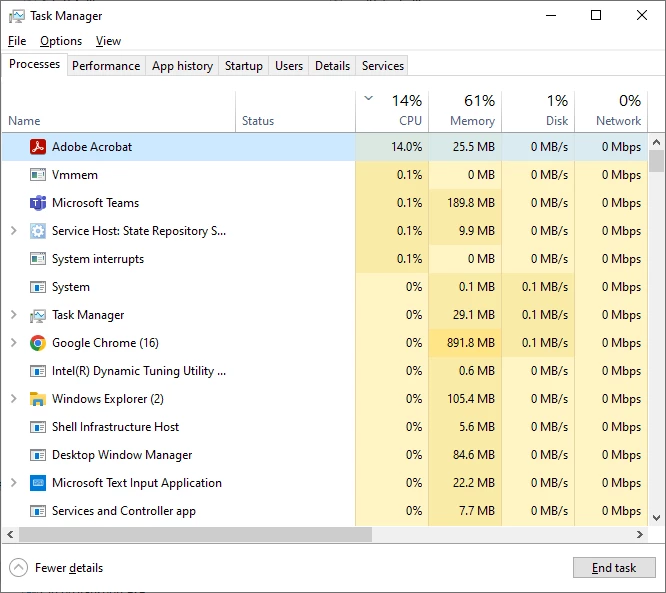The image size is (666, 593).
Task: Sort by the Status column header
Action: coord(296,111)
